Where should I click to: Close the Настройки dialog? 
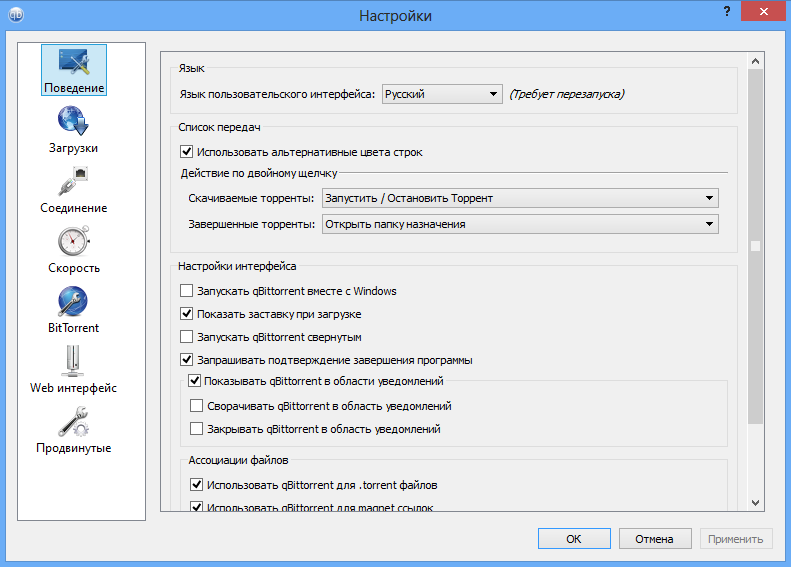click(x=763, y=11)
